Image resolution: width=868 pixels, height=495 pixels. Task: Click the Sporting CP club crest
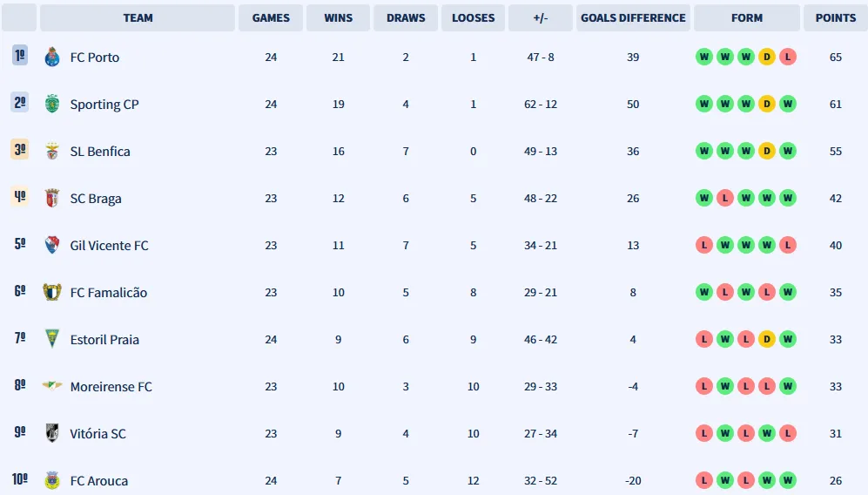[x=51, y=105]
